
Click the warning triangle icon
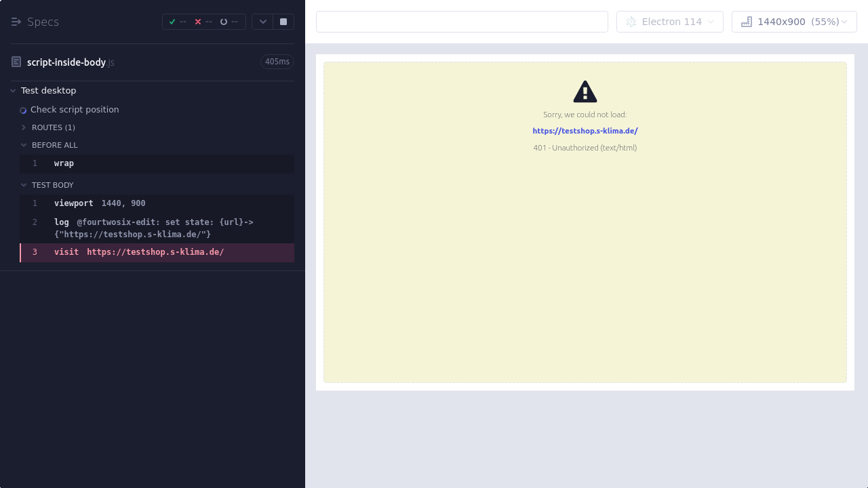coord(585,91)
